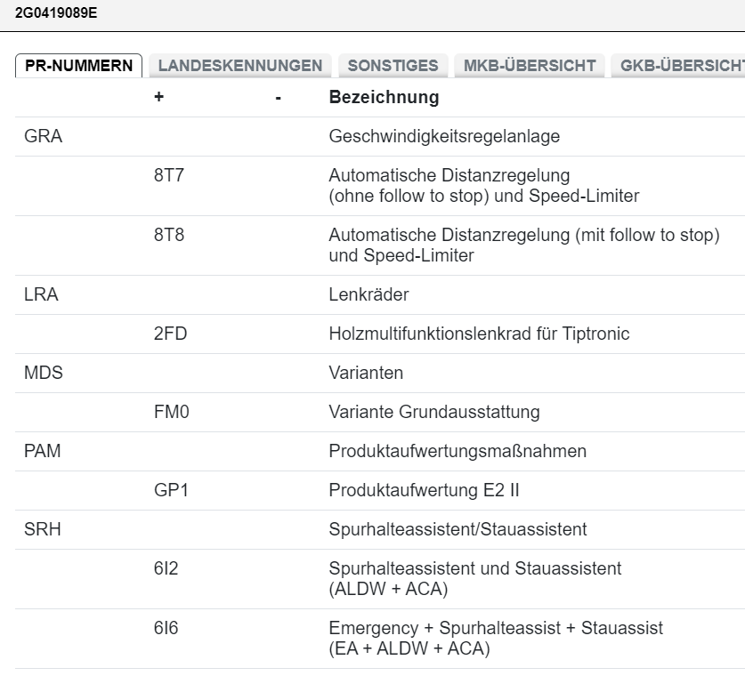Click the MDS family code row
Viewport: 745px width, 700px height.
point(44,373)
